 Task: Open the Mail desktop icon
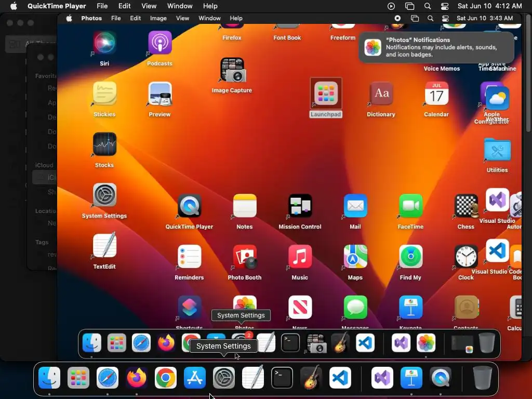click(x=355, y=206)
